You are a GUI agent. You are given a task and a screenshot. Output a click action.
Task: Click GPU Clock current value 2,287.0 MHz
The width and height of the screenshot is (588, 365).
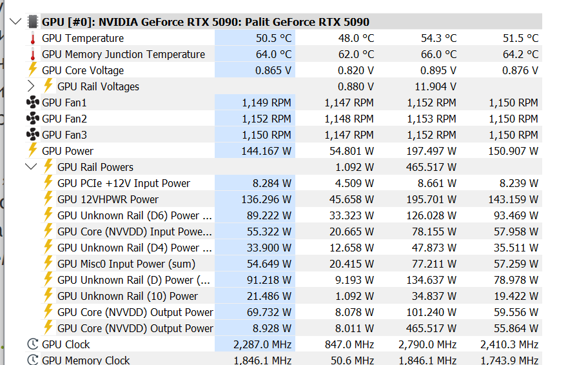click(262, 344)
